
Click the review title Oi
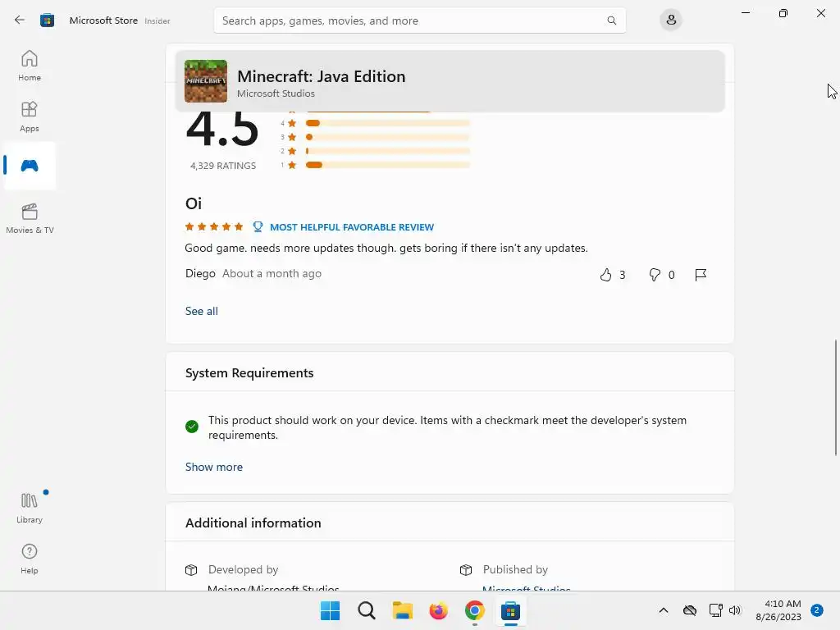coord(194,203)
